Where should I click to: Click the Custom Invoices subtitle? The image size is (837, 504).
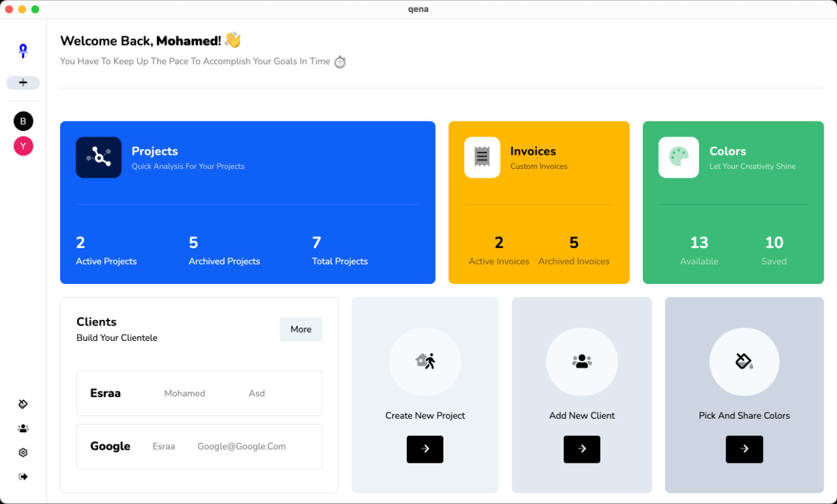click(539, 166)
